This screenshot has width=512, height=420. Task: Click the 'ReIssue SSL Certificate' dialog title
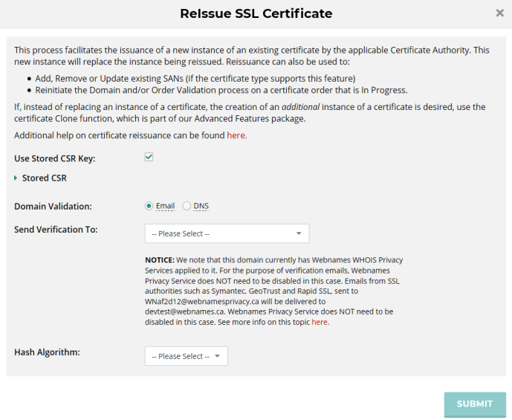[256, 13]
